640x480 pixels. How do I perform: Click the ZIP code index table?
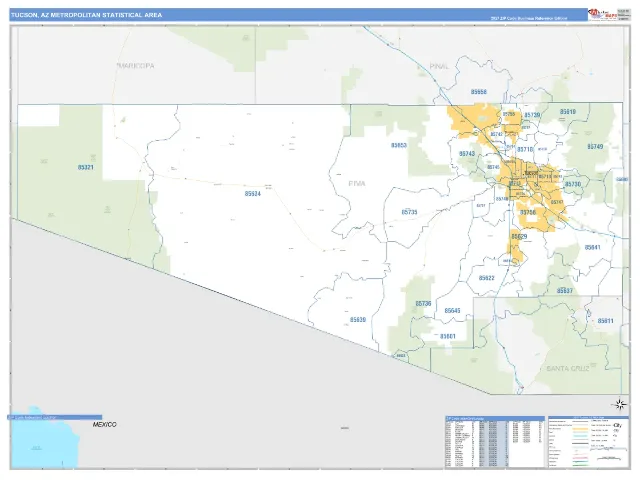pos(495,442)
